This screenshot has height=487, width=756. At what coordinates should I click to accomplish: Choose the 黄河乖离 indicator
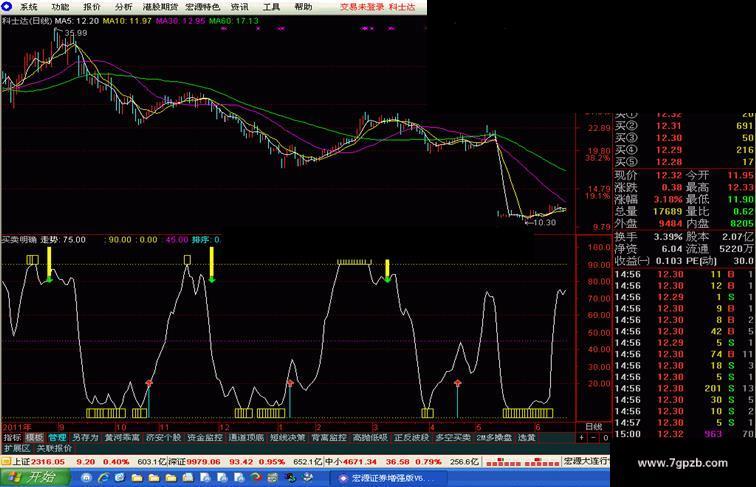click(122, 437)
